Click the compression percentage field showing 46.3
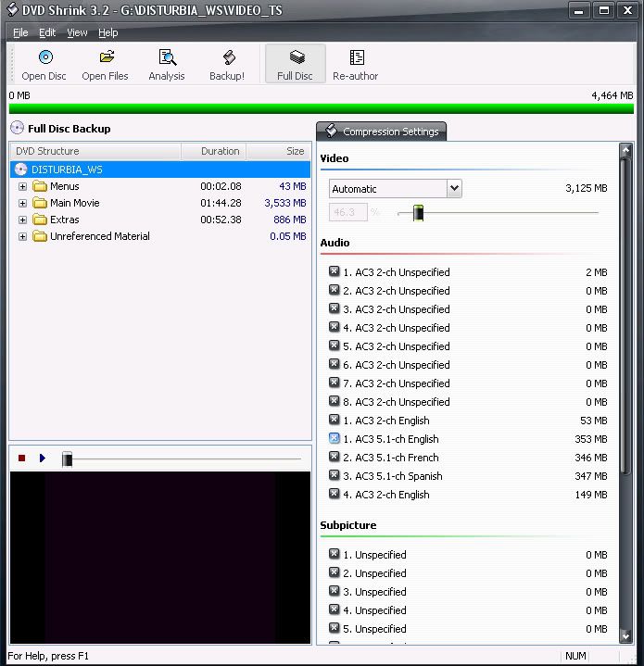Viewport: 644px width, 666px height. tap(347, 212)
